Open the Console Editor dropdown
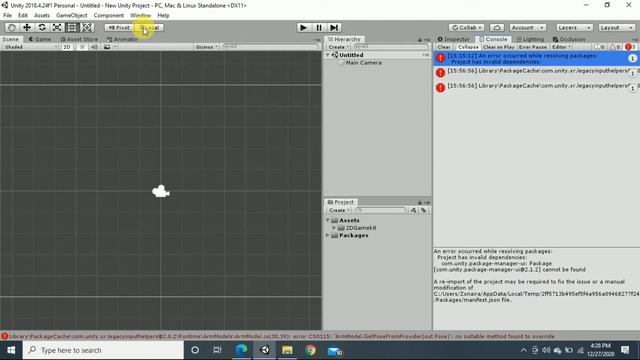This screenshot has width=640, height=360. [562, 47]
